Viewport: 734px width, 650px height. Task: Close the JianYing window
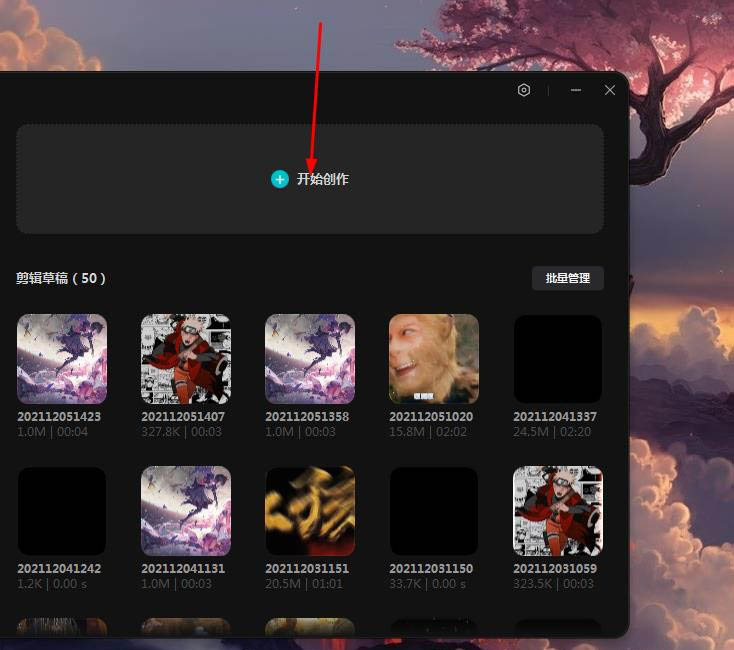pos(609,90)
